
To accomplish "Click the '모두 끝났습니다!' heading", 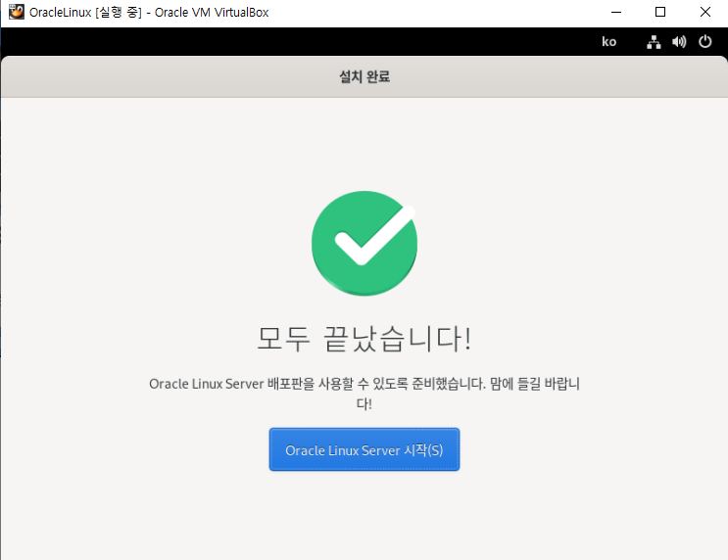I will (364, 338).
